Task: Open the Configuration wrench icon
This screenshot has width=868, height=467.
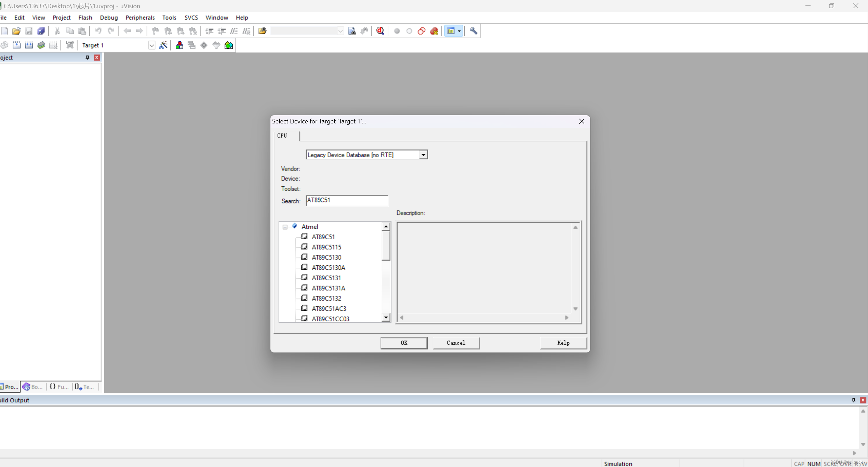Action: (473, 31)
